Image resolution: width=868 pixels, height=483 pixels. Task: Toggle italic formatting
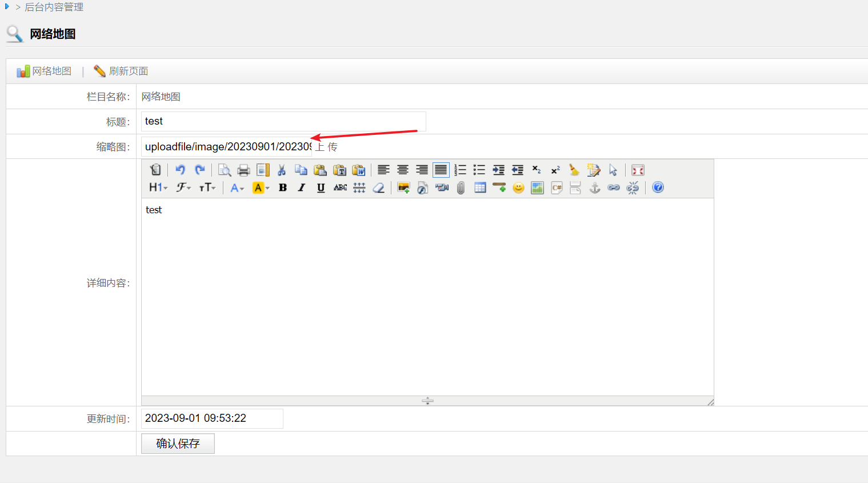pos(302,187)
